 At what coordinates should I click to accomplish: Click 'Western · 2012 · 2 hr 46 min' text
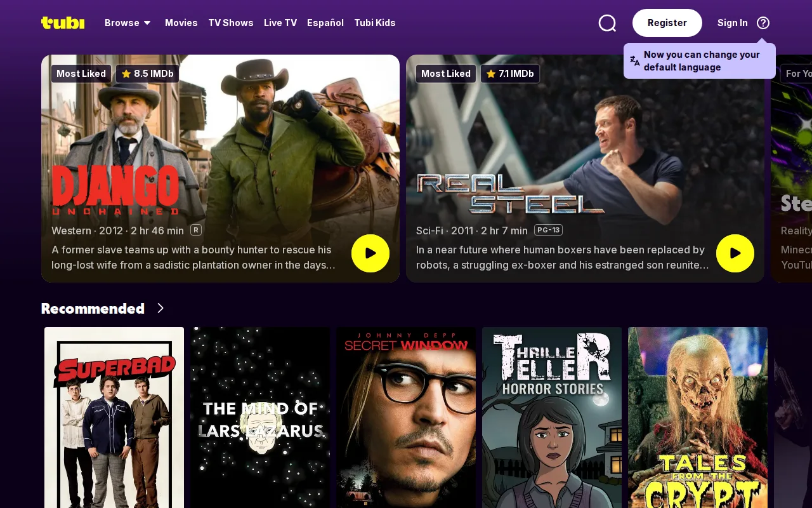coord(117,231)
